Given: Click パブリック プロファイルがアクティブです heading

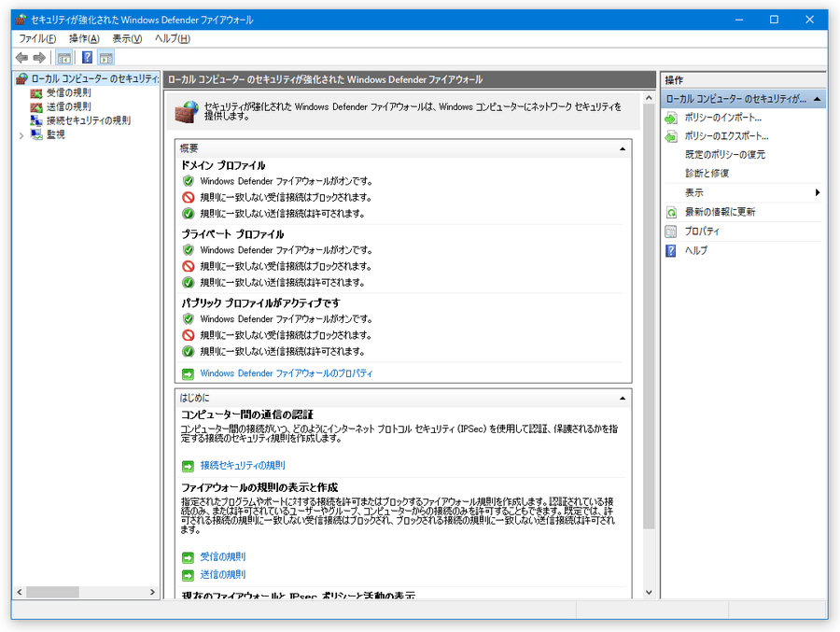Looking at the screenshot, I should 260,302.
